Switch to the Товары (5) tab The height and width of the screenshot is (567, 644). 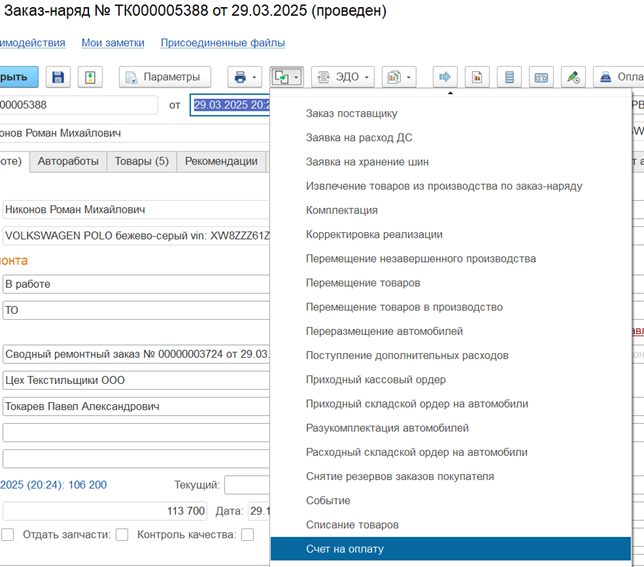141,161
